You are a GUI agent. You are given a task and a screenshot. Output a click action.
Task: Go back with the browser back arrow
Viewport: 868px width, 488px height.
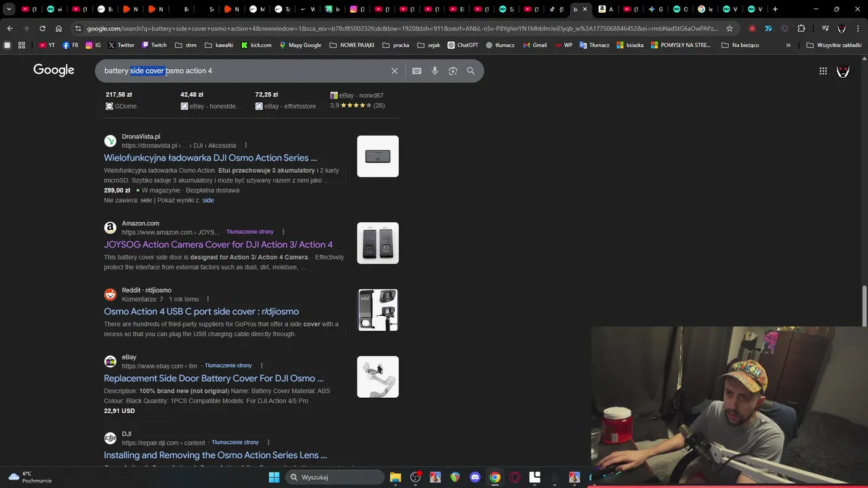click(9, 28)
